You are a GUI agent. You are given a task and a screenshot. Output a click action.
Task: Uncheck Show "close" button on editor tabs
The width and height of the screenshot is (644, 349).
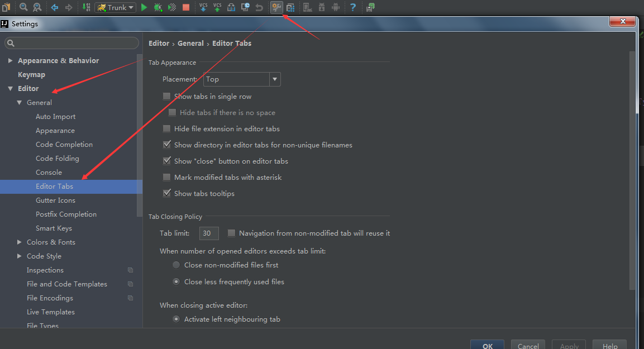point(166,161)
